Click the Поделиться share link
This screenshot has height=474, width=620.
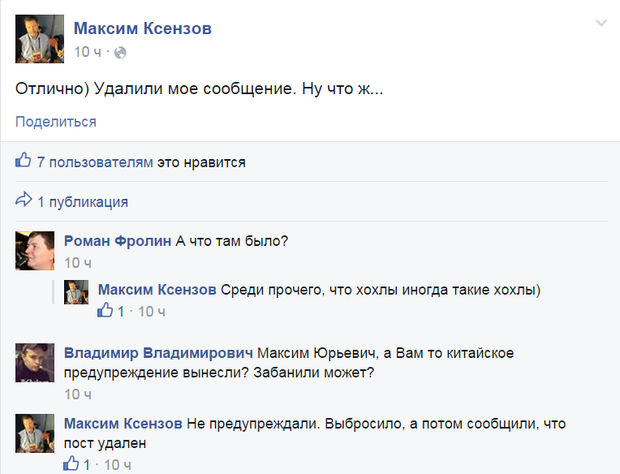pos(55,121)
